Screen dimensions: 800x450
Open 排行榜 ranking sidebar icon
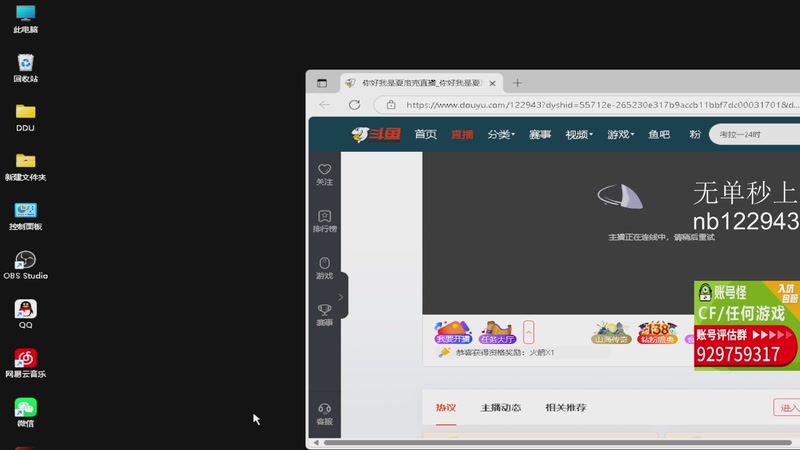324,221
